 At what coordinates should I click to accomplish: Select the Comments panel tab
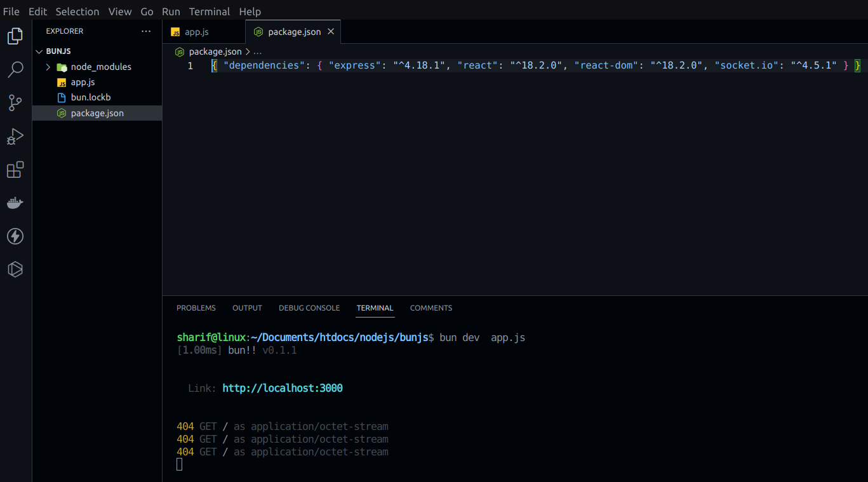[x=431, y=308]
